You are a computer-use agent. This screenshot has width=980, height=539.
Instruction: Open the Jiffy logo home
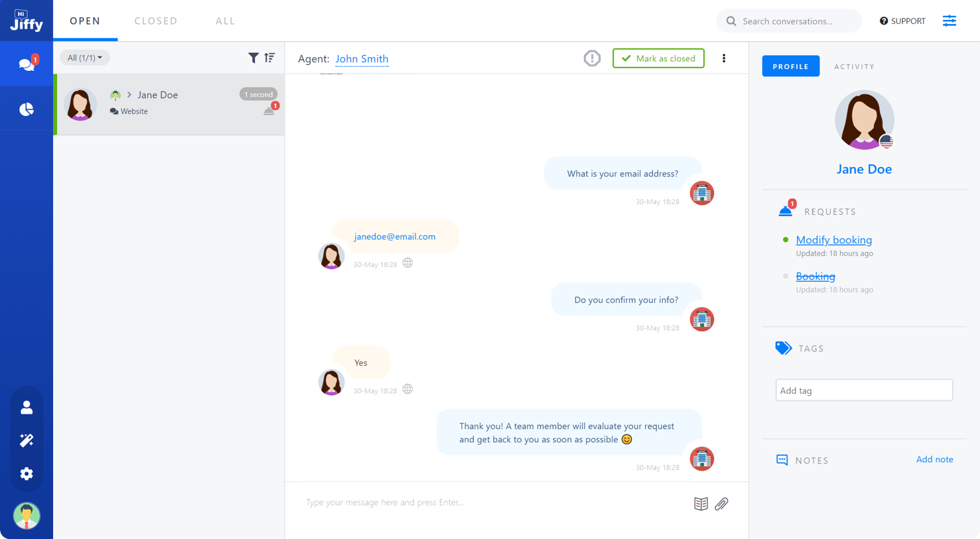27,21
